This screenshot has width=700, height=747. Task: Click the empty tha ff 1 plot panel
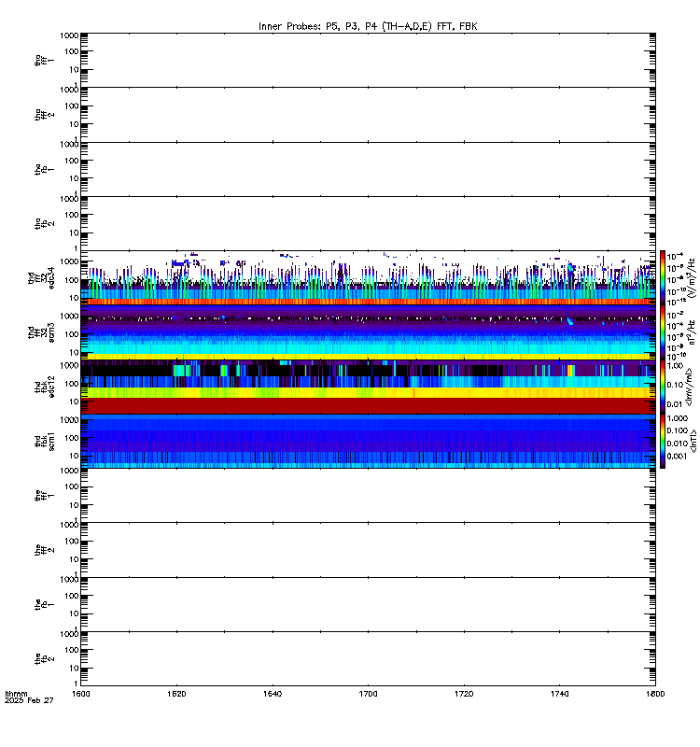(x=368, y=60)
